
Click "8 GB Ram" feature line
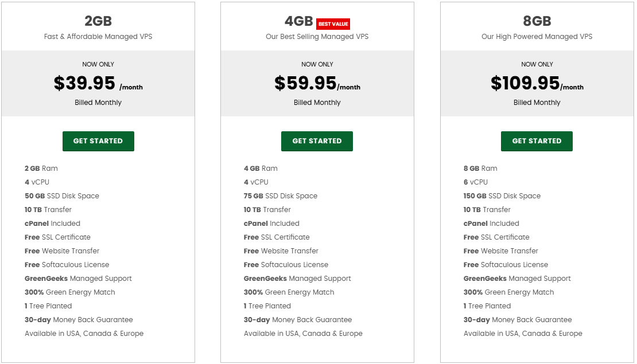click(480, 169)
